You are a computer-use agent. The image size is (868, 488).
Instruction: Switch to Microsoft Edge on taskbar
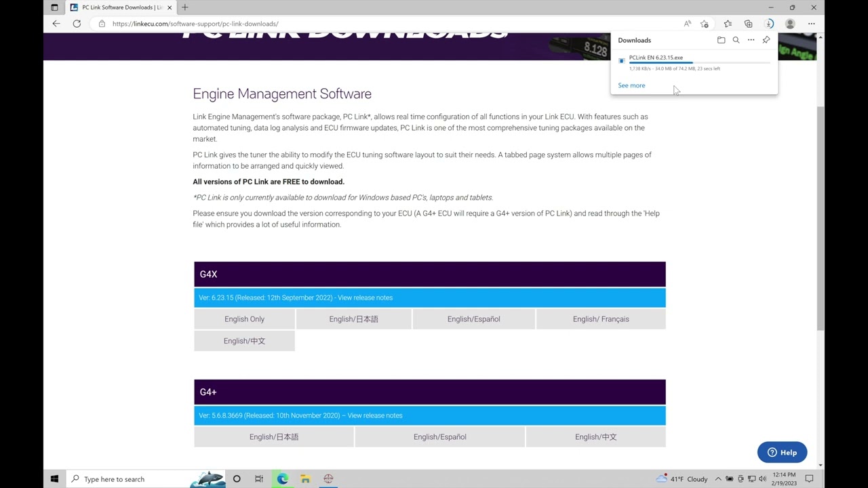pyautogui.click(x=282, y=479)
